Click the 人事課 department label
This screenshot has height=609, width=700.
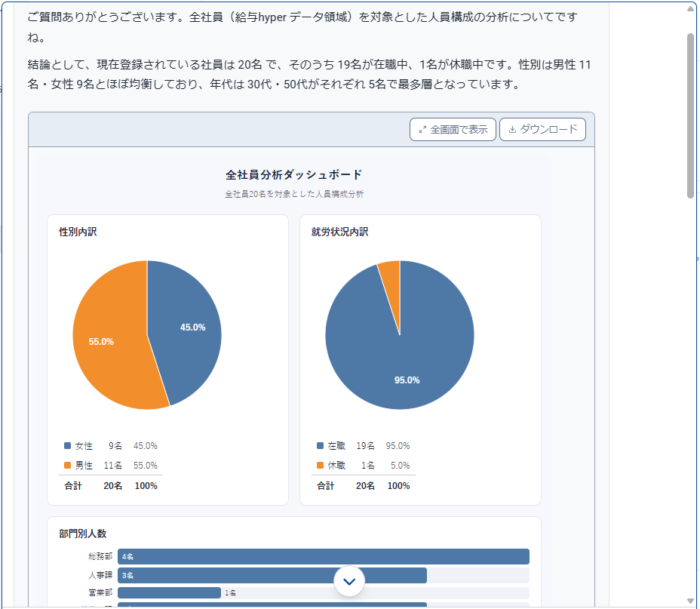tap(100, 576)
